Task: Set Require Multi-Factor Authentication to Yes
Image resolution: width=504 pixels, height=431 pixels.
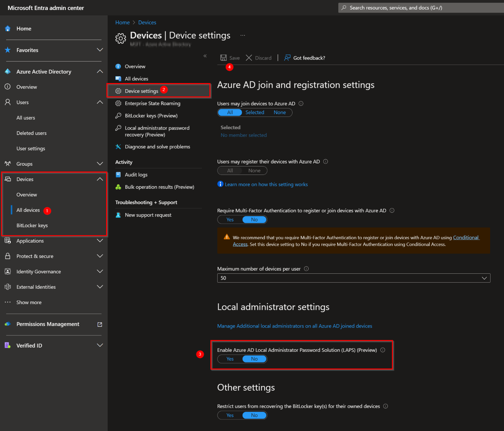Action: pos(230,219)
